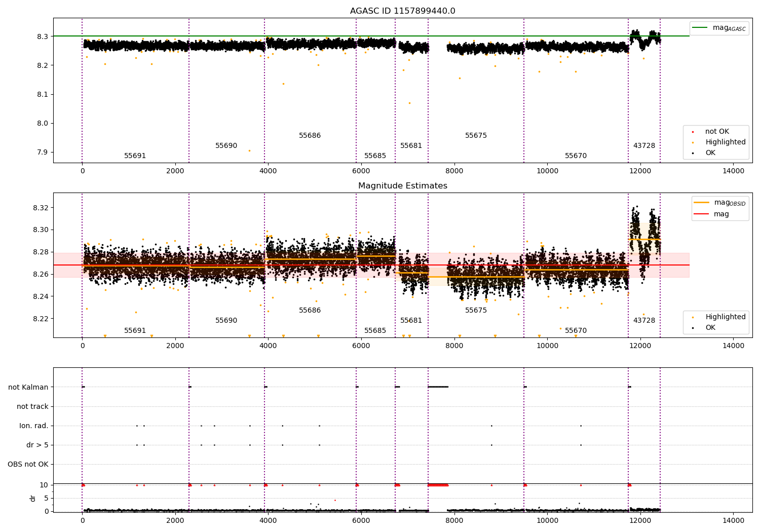Image resolution: width=760 pixels, height=532 pixels.
Task: Click obsid label 55681 in the top plot
Action: [411, 146]
